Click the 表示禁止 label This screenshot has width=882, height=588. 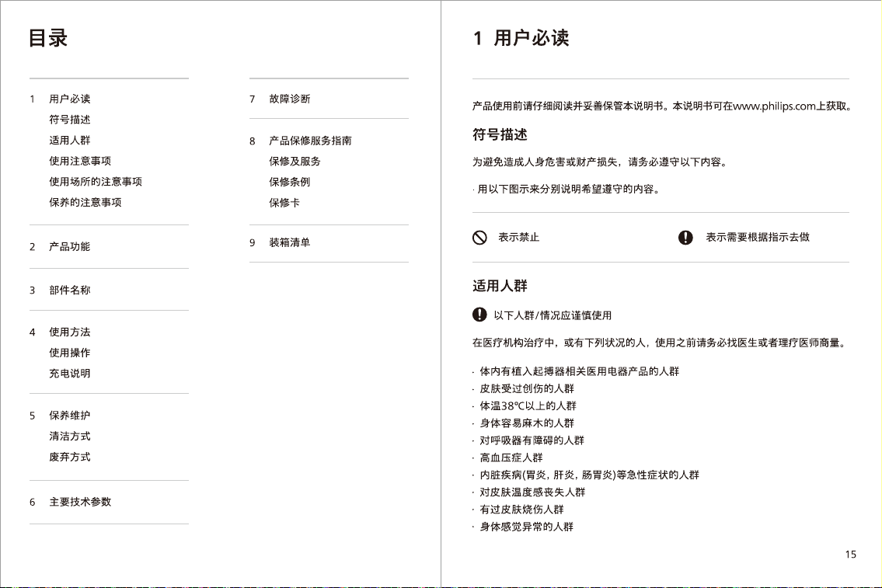pos(518,237)
